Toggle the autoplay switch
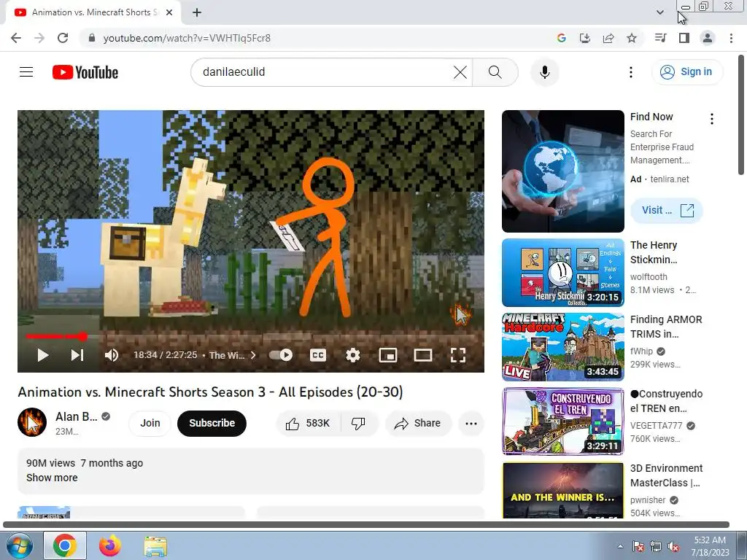This screenshot has height=560, width=747. (281, 355)
